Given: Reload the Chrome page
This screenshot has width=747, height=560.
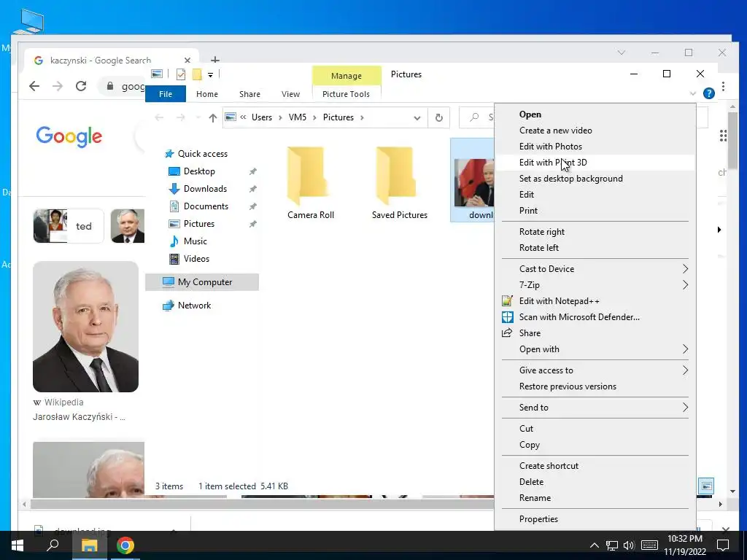Looking at the screenshot, I should (81, 86).
